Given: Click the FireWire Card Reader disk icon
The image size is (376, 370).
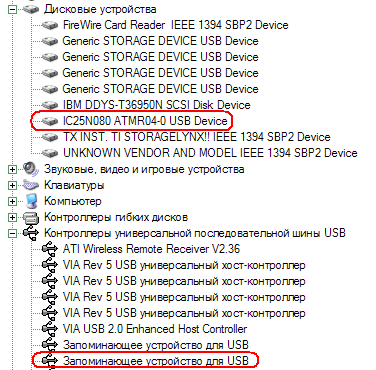Looking at the screenshot, I should coord(50,25).
